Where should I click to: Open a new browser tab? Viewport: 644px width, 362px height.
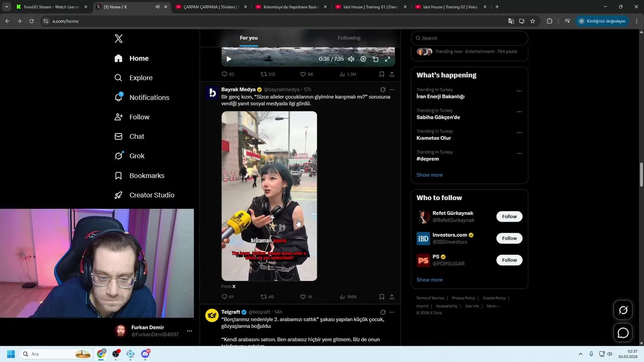click(x=497, y=7)
